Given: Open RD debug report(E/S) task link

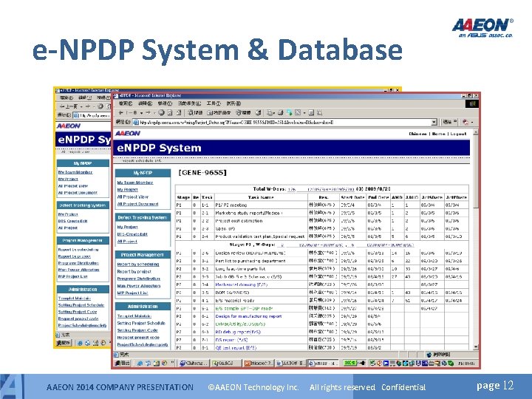Looking at the screenshot, I should coord(238,332).
